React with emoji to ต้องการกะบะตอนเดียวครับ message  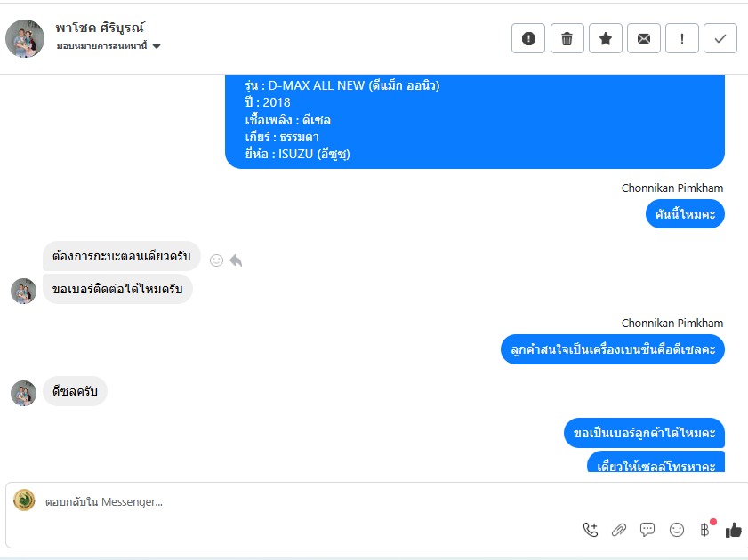point(217,260)
